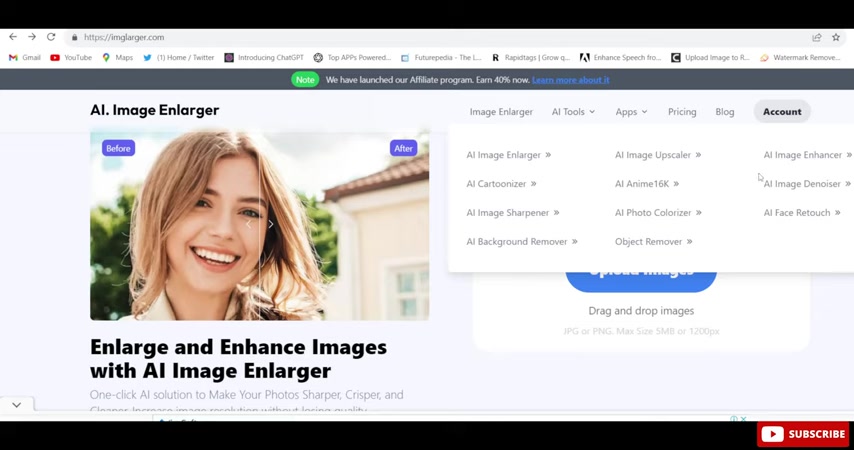Click the lock icon in address bar
Image resolution: width=854 pixels, height=450 pixels.
click(75, 38)
